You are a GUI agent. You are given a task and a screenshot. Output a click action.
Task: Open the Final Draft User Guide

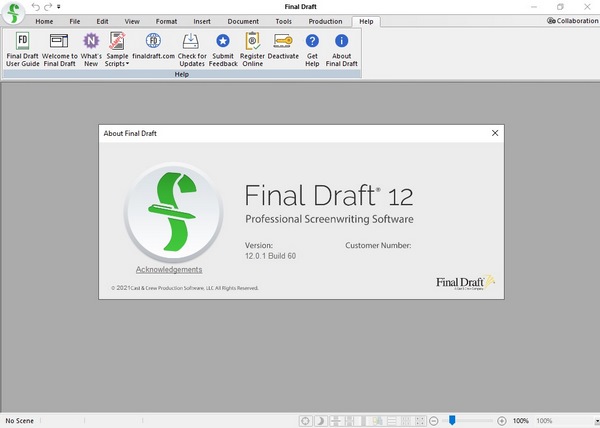23,50
